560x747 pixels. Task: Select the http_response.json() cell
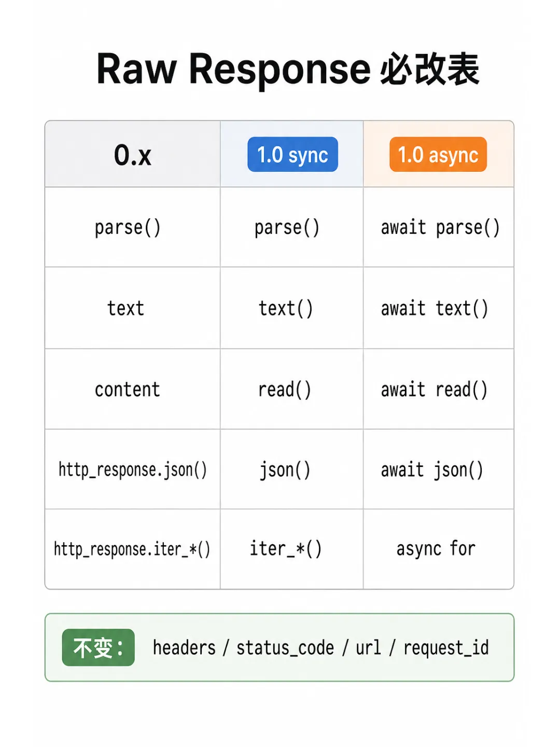point(133,469)
